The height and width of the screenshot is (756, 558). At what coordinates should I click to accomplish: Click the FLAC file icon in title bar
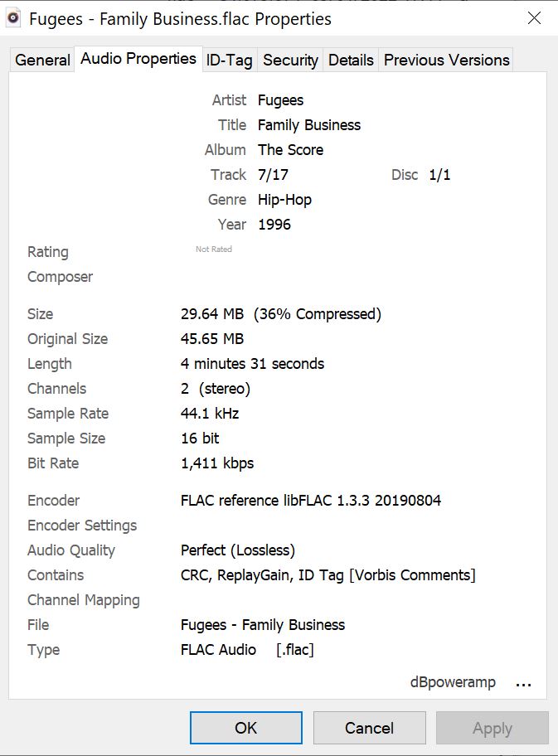[13, 18]
